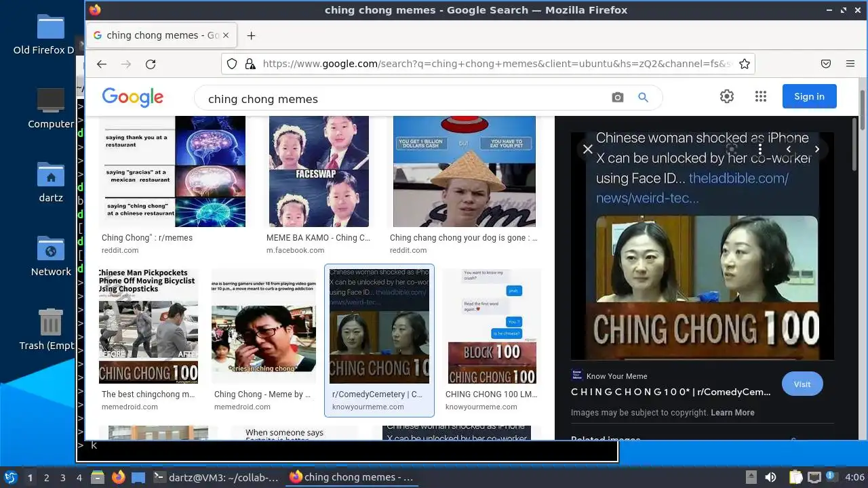Open the taskbar start menu
This screenshot has width=868, height=488.
[10, 477]
